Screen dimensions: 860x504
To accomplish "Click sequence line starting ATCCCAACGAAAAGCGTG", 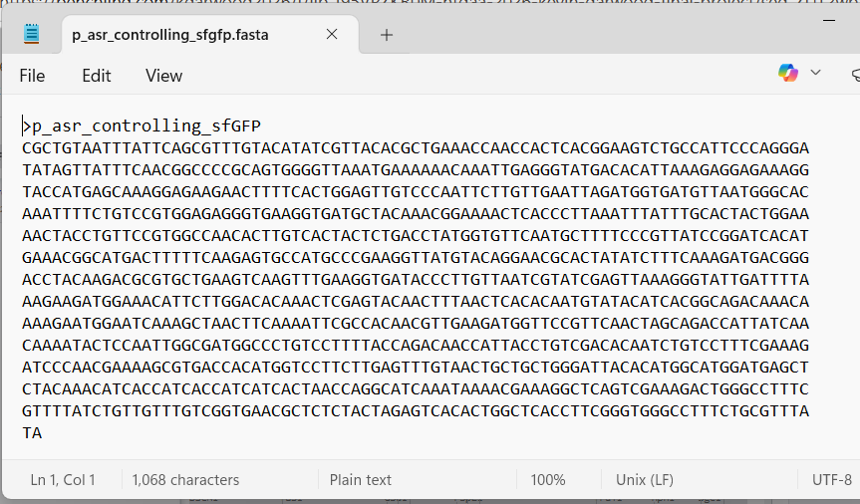I will pyautogui.click(x=416, y=368).
